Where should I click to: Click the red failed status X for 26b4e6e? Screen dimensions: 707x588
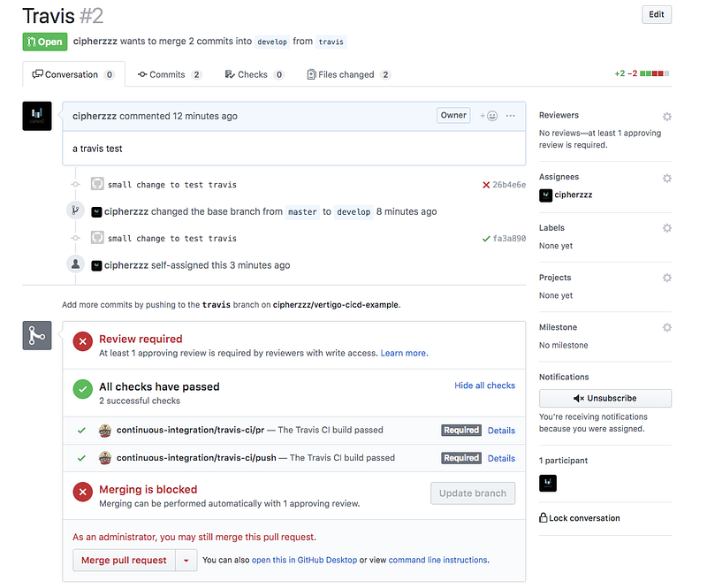(x=486, y=185)
